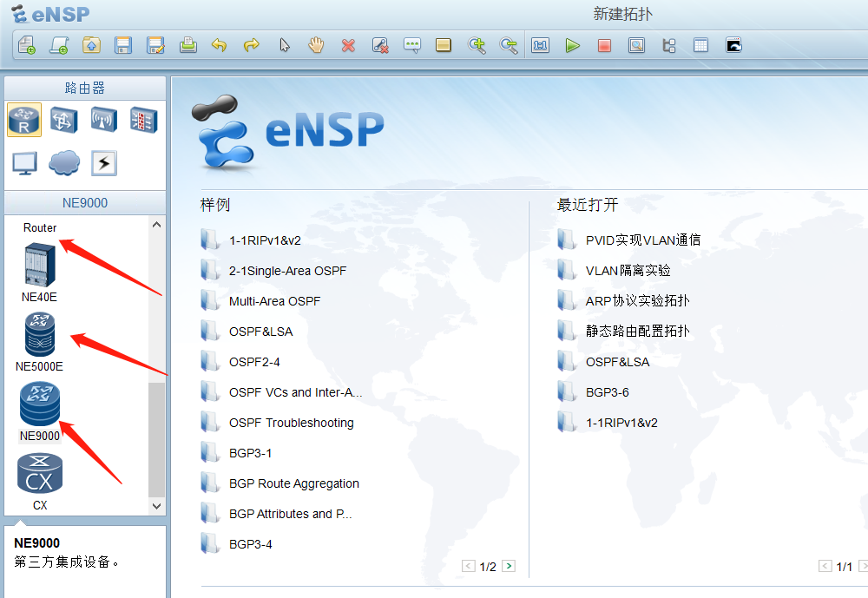Open sample BGP Attributes and P...
Screen dimensions: 868x598
pos(290,515)
